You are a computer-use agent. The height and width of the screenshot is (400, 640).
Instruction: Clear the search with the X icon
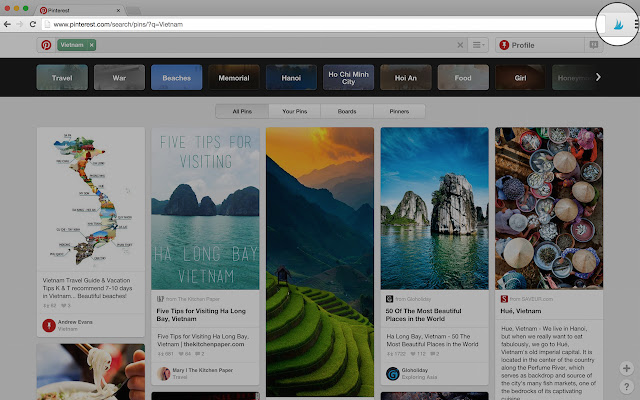tap(460, 45)
